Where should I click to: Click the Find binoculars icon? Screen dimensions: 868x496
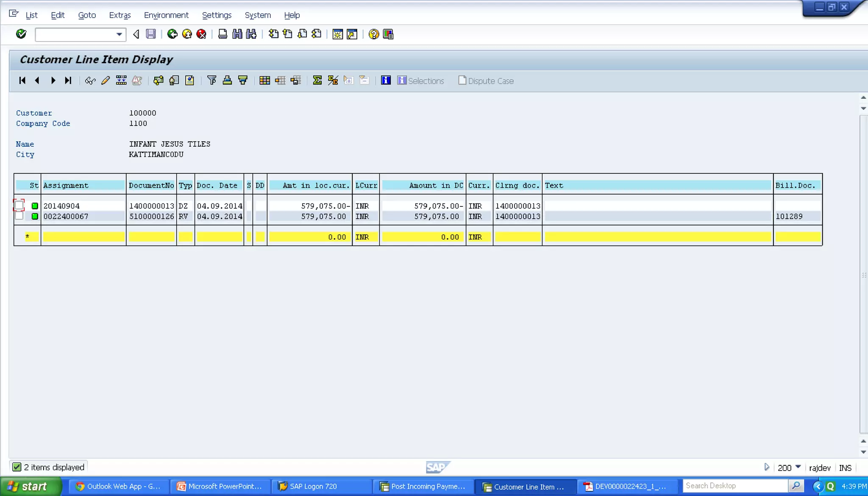pyautogui.click(x=237, y=34)
